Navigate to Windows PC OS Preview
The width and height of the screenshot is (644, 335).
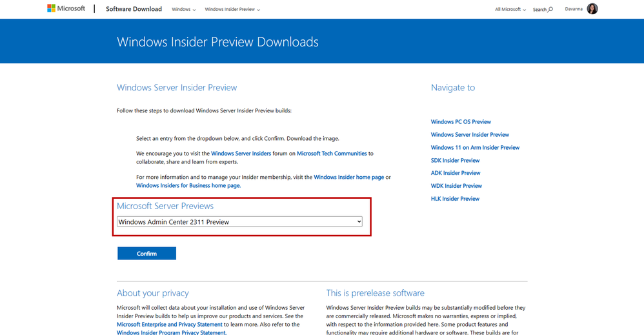pos(461,121)
